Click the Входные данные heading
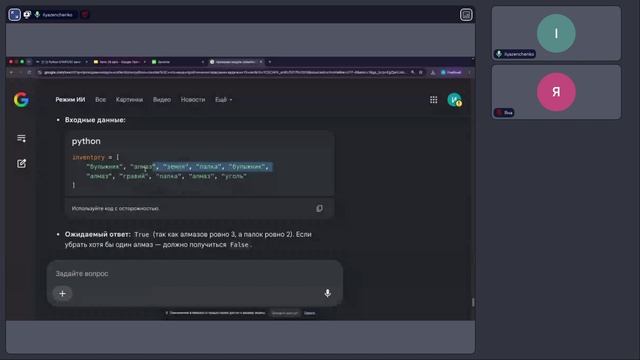 point(95,120)
